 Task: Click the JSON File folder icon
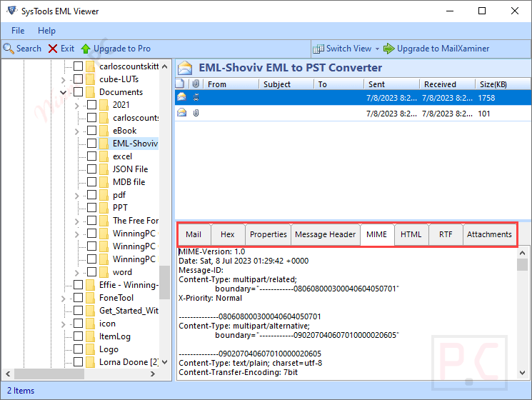point(104,169)
